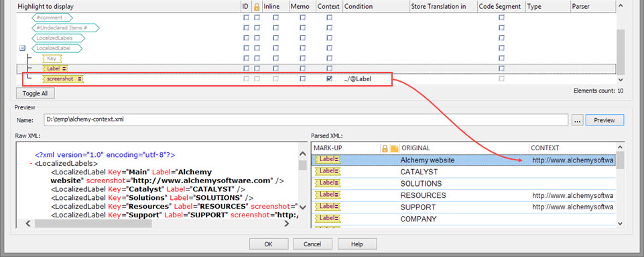Viewport: 644px width, 257px height.
Task: Click the Store Translation in header
Action: pos(444,7)
